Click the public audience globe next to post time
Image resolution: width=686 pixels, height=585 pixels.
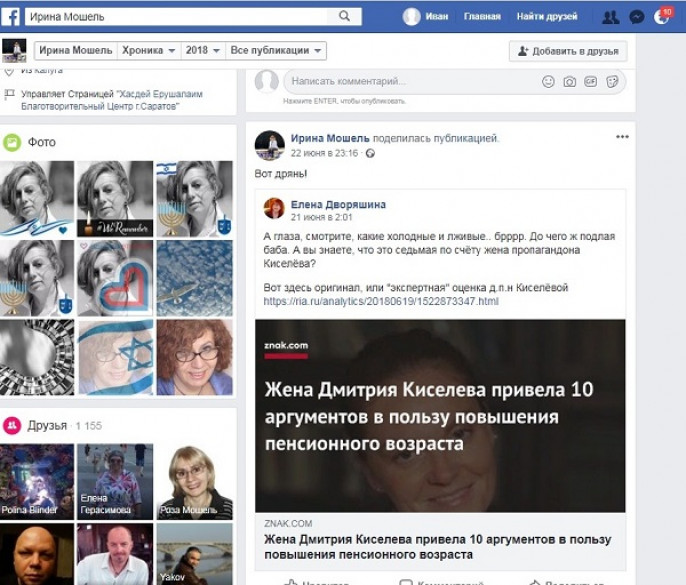point(370,153)
